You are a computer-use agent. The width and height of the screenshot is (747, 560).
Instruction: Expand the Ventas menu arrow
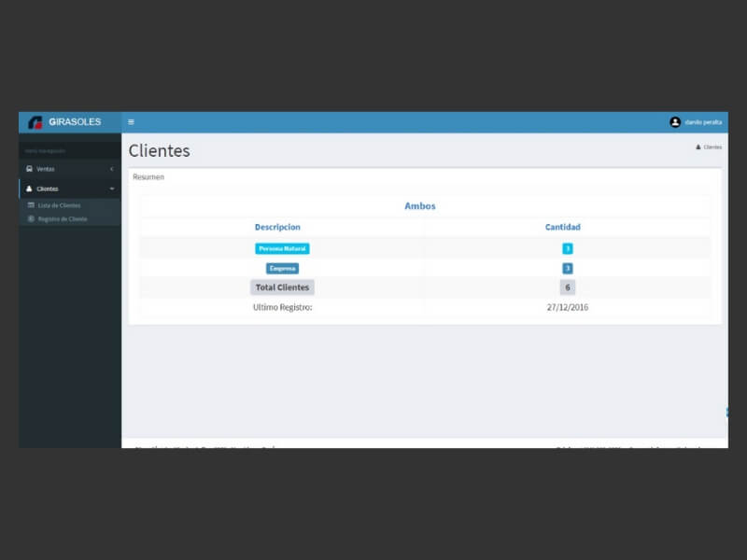(112, 169)
